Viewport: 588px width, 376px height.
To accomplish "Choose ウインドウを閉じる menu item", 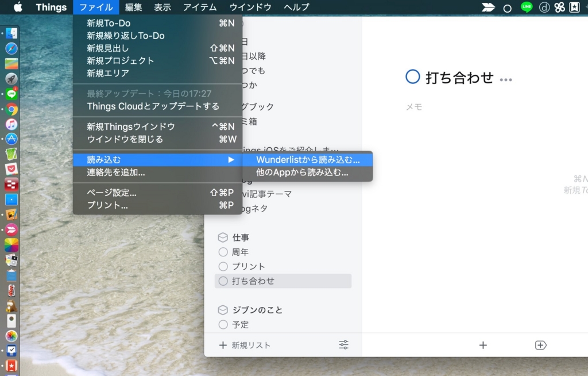I will pos(157,139).
